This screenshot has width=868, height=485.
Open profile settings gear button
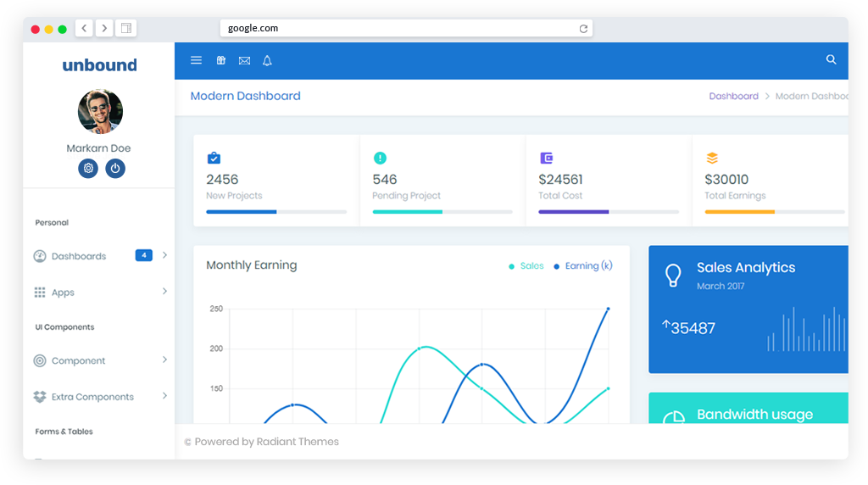coord(88,168)
